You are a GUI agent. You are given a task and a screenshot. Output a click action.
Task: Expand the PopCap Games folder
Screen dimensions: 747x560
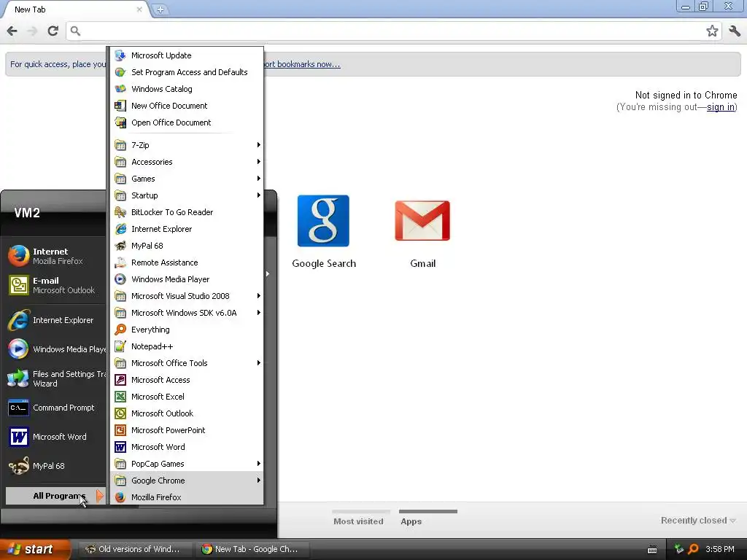pyautogui.click(x=187, y=464)
